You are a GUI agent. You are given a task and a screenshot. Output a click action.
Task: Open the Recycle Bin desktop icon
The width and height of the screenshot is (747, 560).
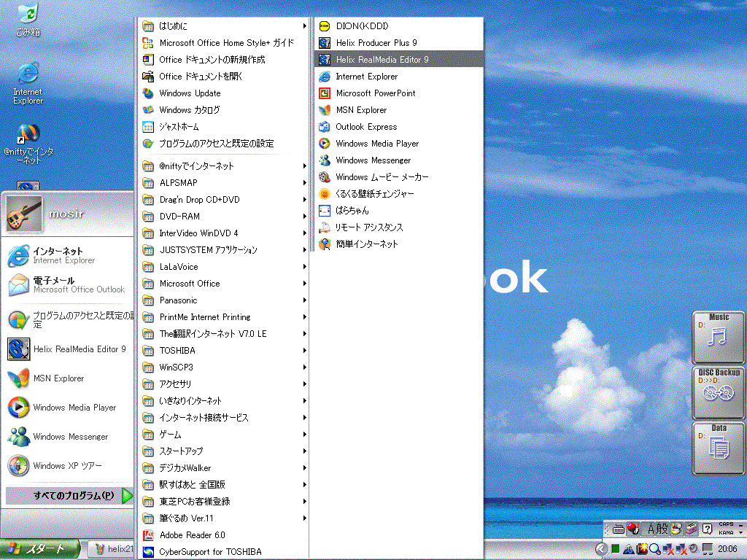tap(28, 20)
